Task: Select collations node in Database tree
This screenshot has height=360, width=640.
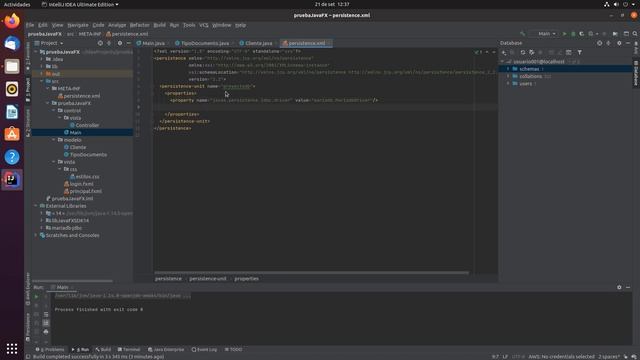Action: point(531,76)
